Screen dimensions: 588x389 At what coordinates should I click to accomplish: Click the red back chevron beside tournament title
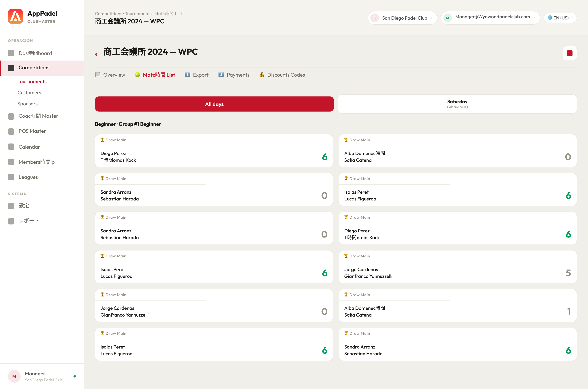(96, 54)
